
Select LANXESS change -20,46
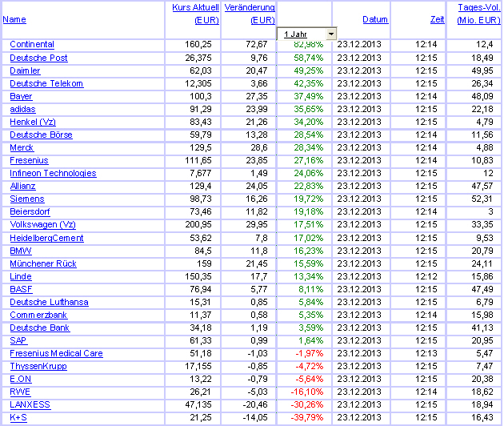pos(255,404)
